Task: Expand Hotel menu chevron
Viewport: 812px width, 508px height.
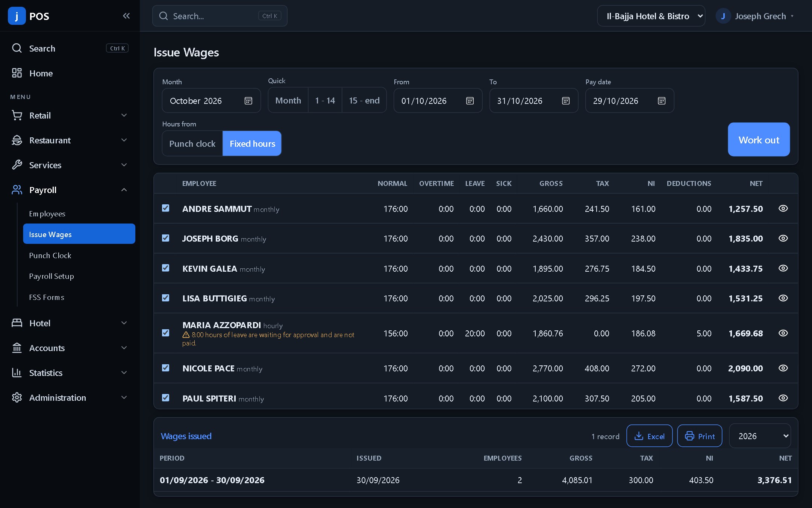Action: [x=124, y=323]
